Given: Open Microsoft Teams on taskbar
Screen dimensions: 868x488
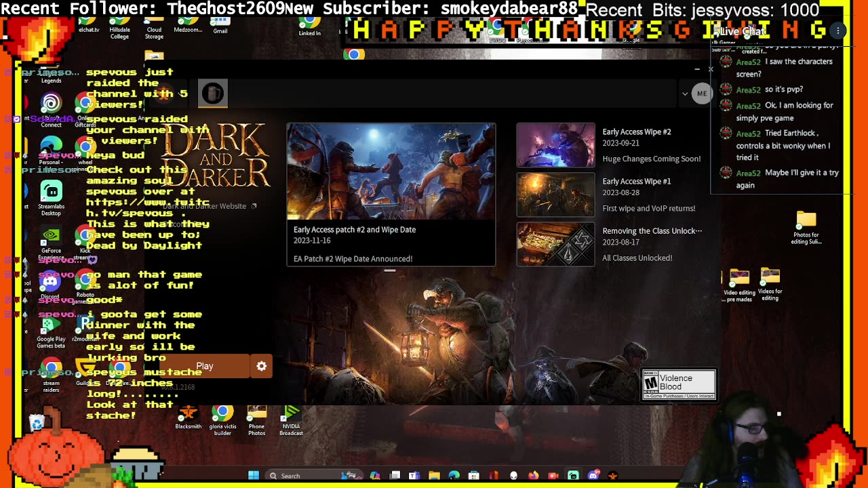Looking at the screenshot, I should tap(414, 476).
